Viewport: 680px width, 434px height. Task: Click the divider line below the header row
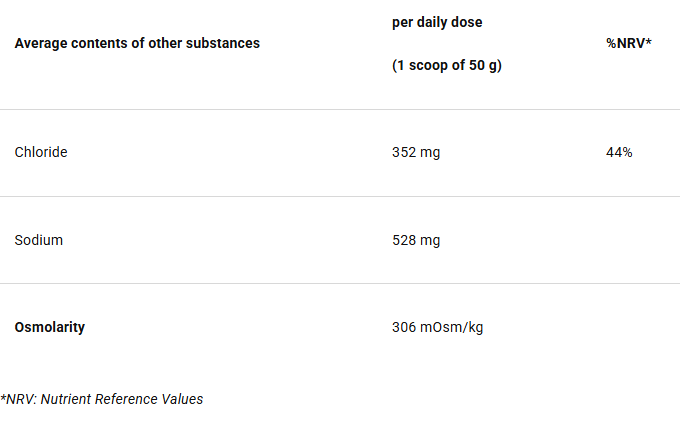pos(340,109)
